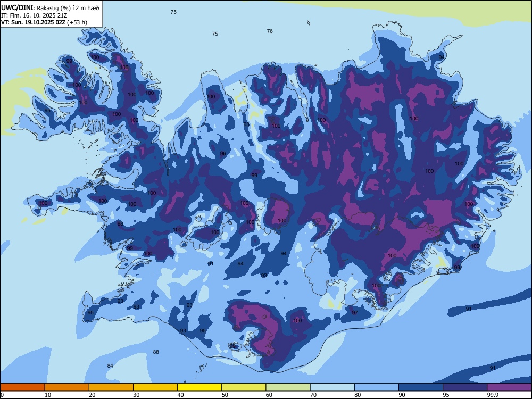
Task: Click the 'VT: Sun. 19.10.2025 02Z (+53 h)' line
Action: point(44,22)
